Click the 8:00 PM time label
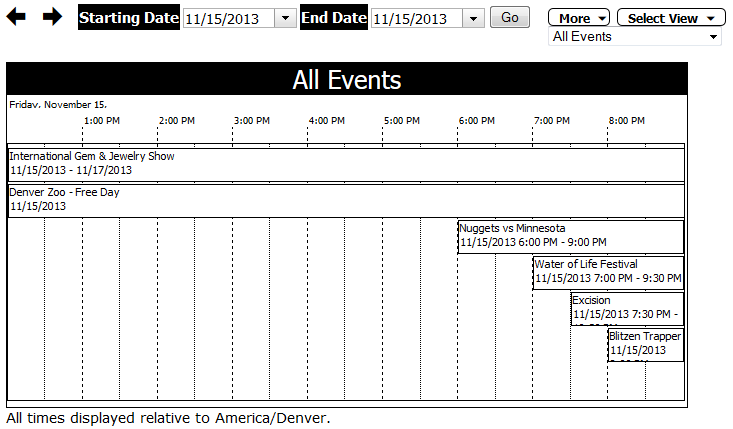Screen dimensions: 733x429 pos(627,121)
